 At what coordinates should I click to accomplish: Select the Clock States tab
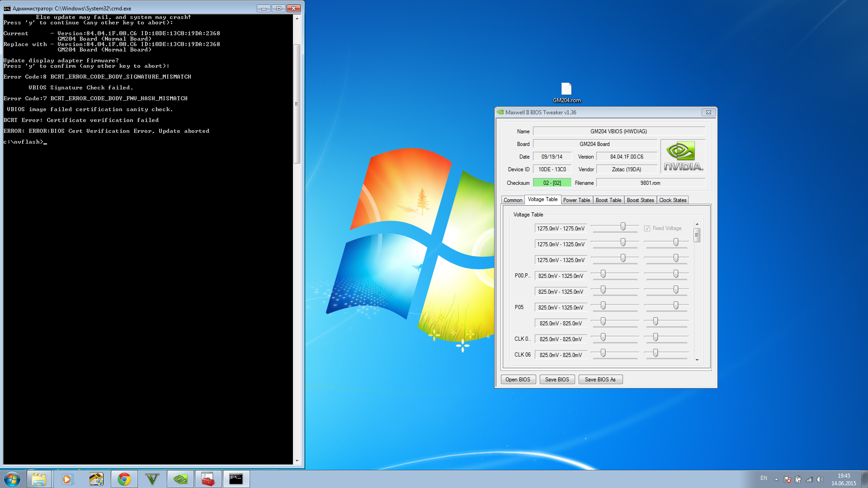[x=672, y=200]
